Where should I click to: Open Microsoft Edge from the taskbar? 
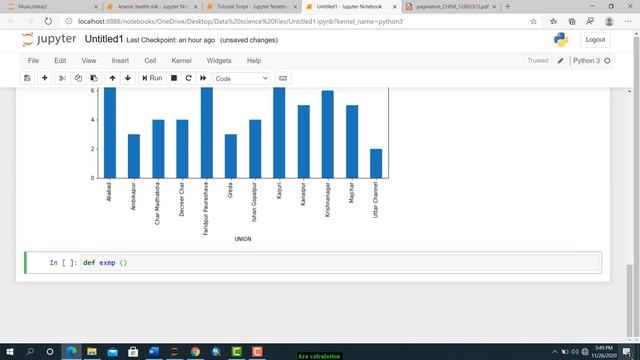point(71,351)
